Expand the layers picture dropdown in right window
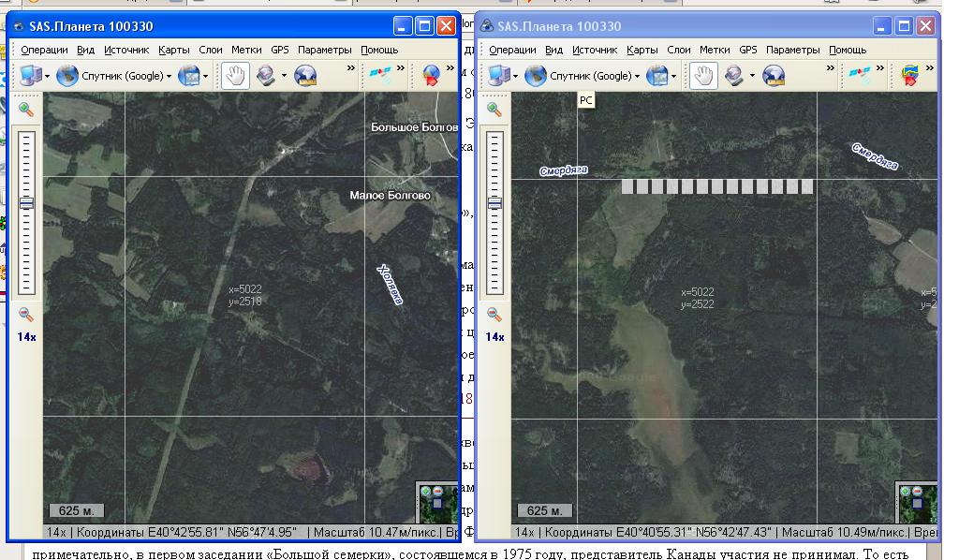Image resolution: width=959 pixels, height=560 pixels. click(x=674, y=77)
